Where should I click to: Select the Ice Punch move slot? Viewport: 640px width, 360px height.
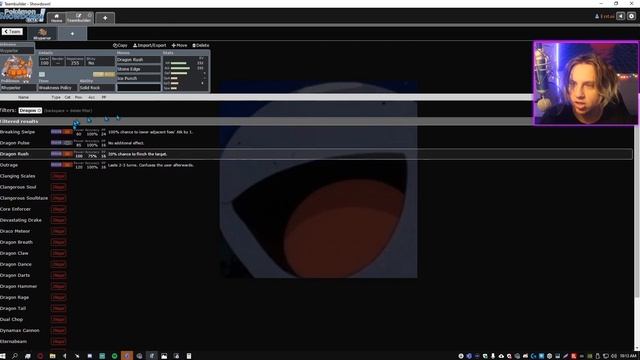tap(138, 78)
